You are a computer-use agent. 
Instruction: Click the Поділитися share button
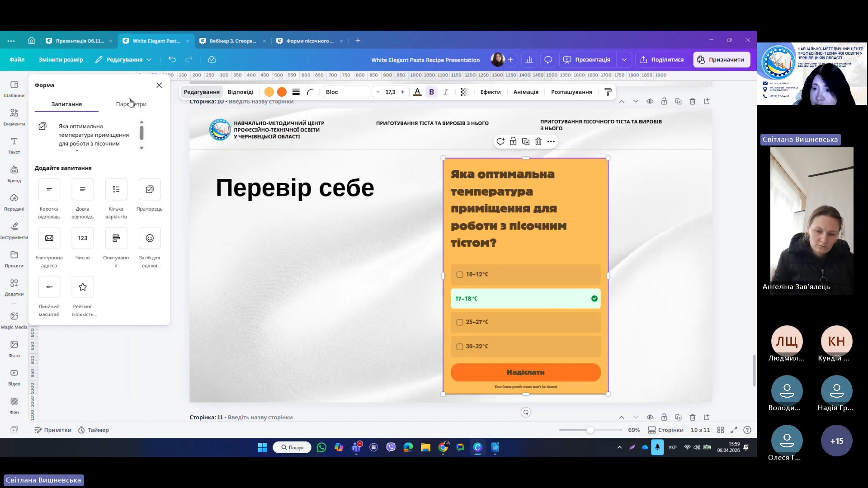(x=661, y=60)
